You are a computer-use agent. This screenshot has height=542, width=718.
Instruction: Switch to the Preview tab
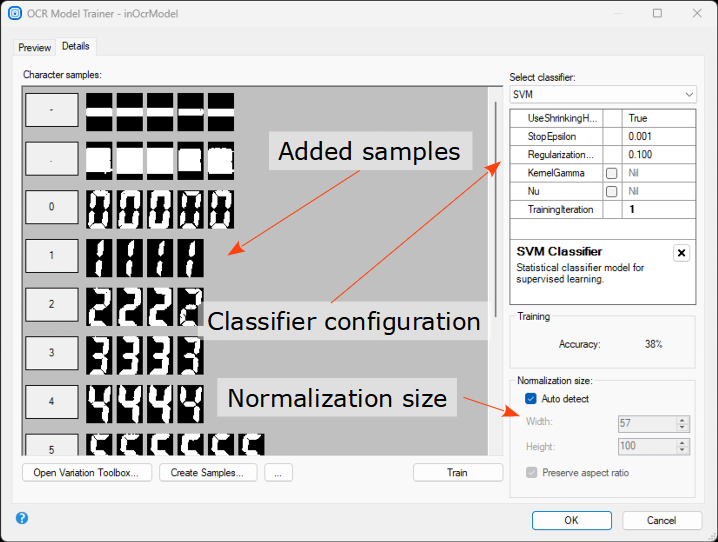click(x=35, y=47)
